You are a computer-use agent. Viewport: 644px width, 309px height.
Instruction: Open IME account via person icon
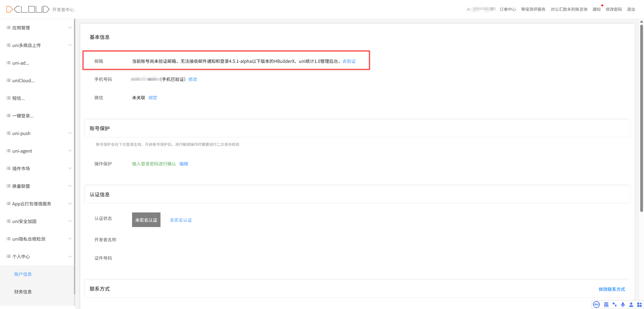[631, 305]
